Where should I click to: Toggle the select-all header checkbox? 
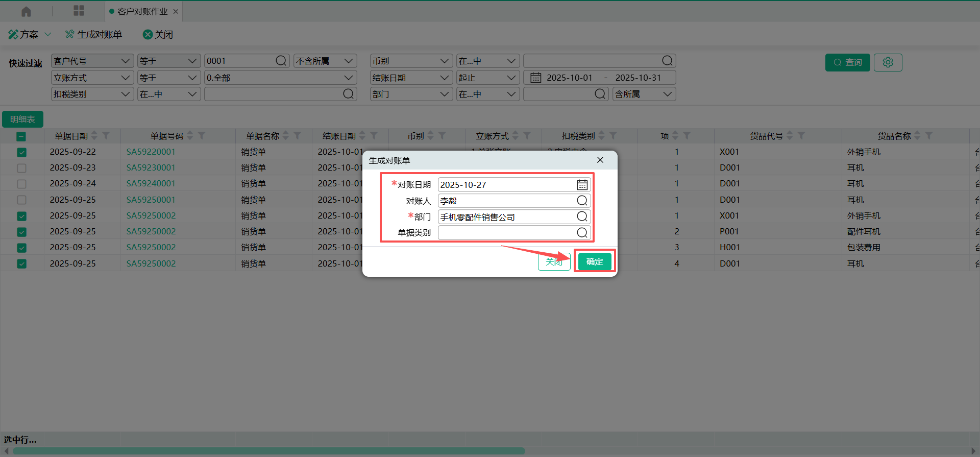tap(21, 136)
